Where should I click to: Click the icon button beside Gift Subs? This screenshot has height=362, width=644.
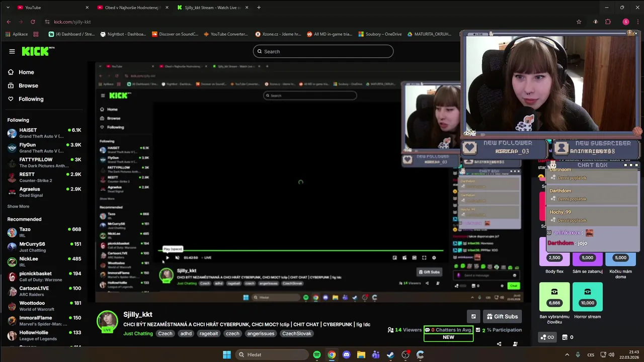point(473,316)
